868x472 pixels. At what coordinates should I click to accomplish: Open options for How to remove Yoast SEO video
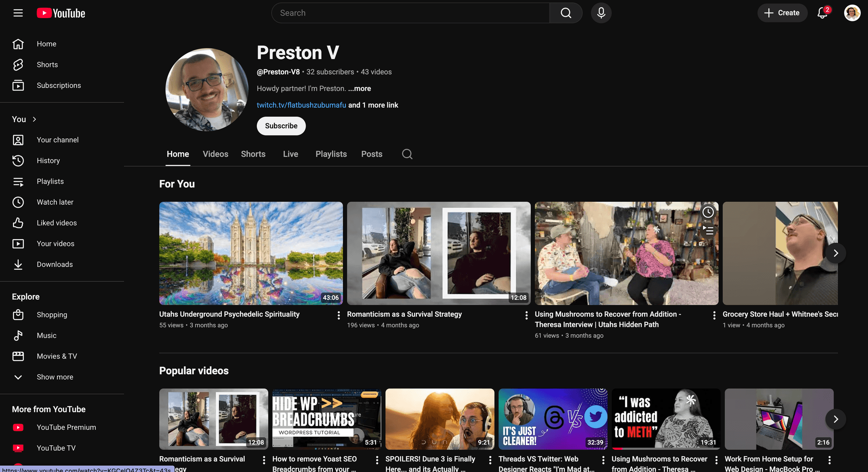377,460
